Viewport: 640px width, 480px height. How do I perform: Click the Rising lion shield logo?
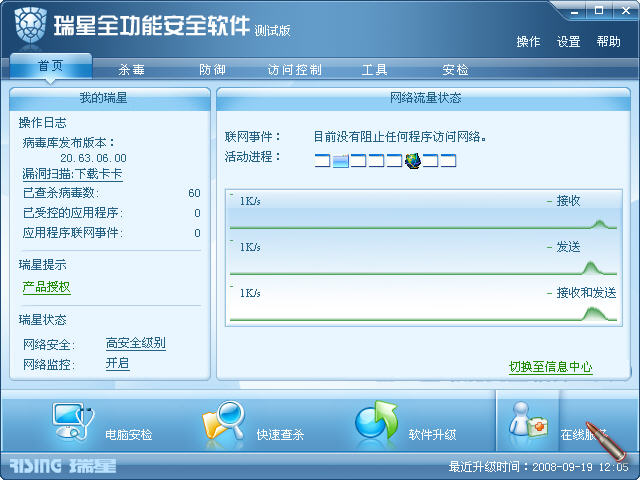click(30, 25)
